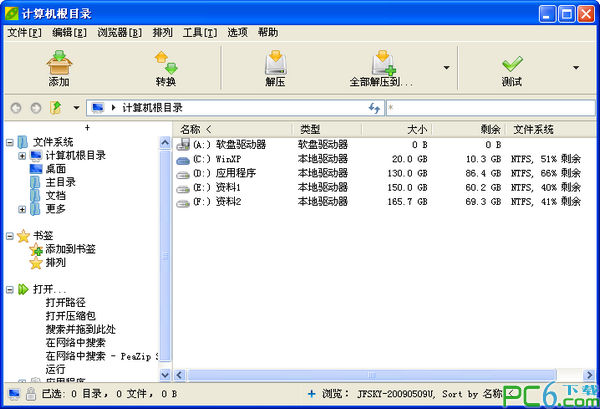Open the 排列 menu
The image size is (600, 409).
click(162, 33)
